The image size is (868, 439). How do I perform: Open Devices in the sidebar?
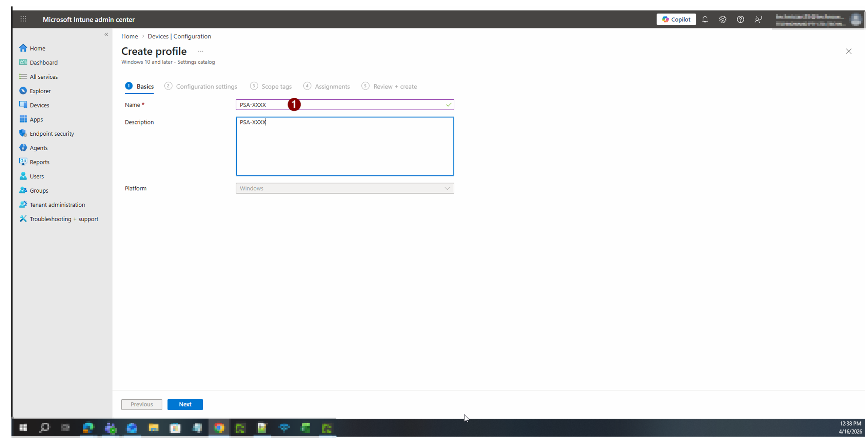click(34, 105)
